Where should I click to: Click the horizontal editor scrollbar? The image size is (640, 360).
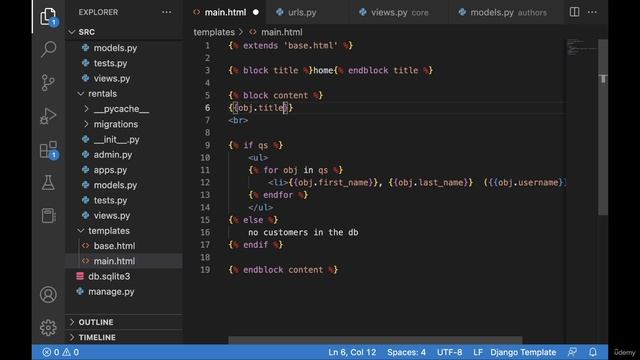375,340
